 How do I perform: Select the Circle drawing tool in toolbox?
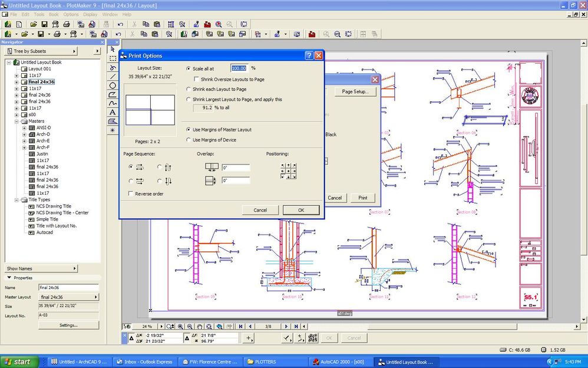(x=113, y=86)
